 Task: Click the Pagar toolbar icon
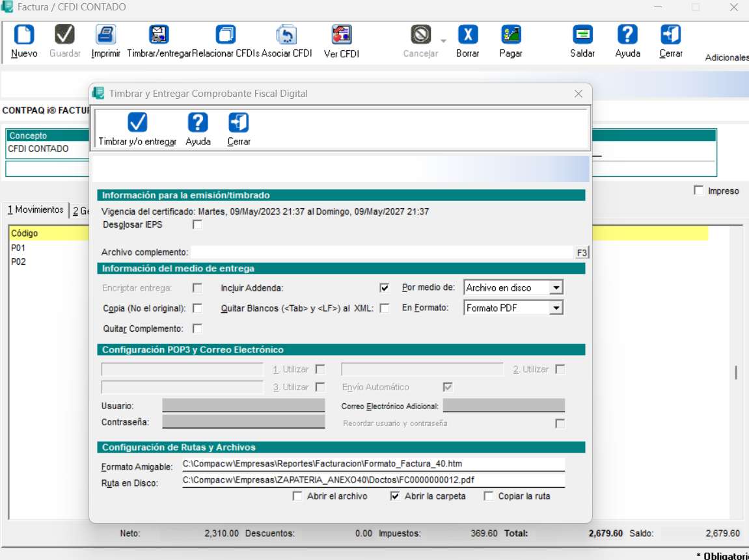(510, 35)
